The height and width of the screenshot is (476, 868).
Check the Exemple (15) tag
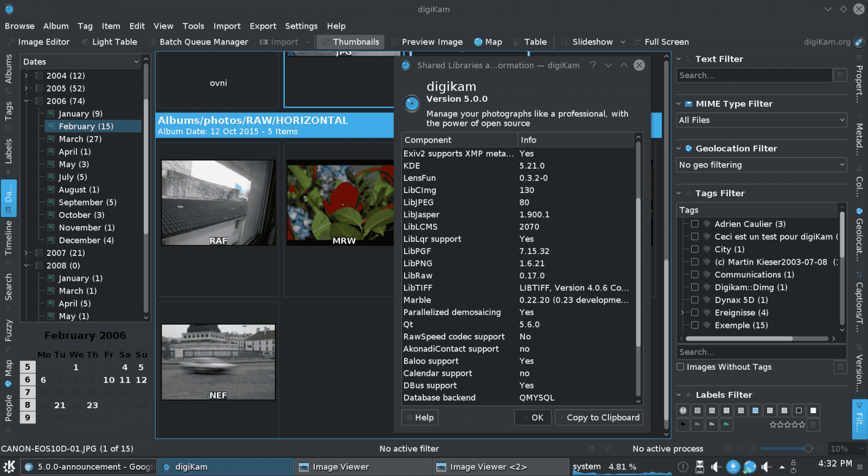[x=694, y=325]
